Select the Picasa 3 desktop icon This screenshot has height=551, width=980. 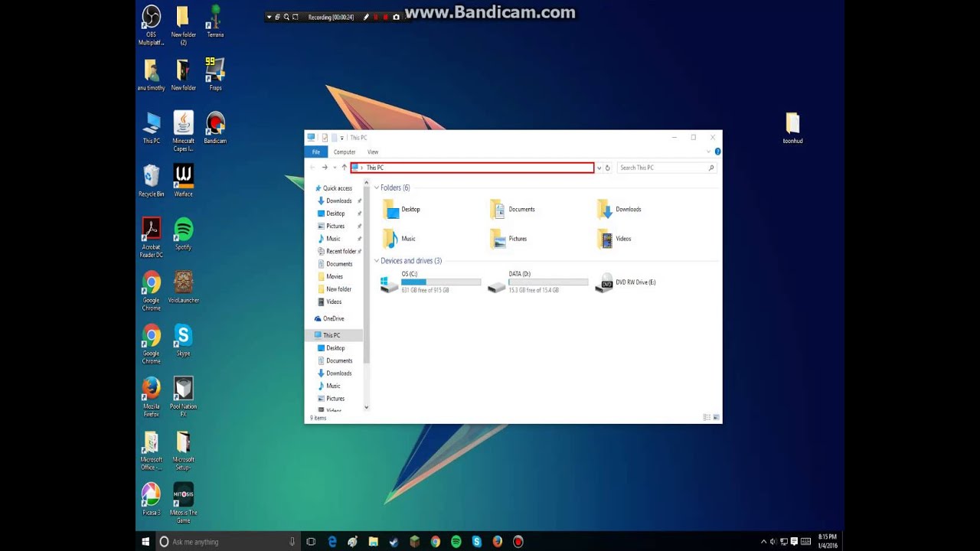click(151, 499)
